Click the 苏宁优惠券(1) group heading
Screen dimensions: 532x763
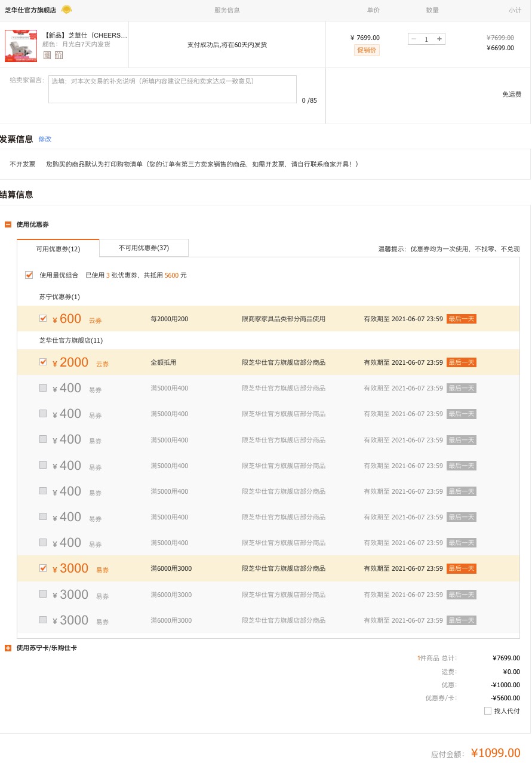[x=60, y=297]
